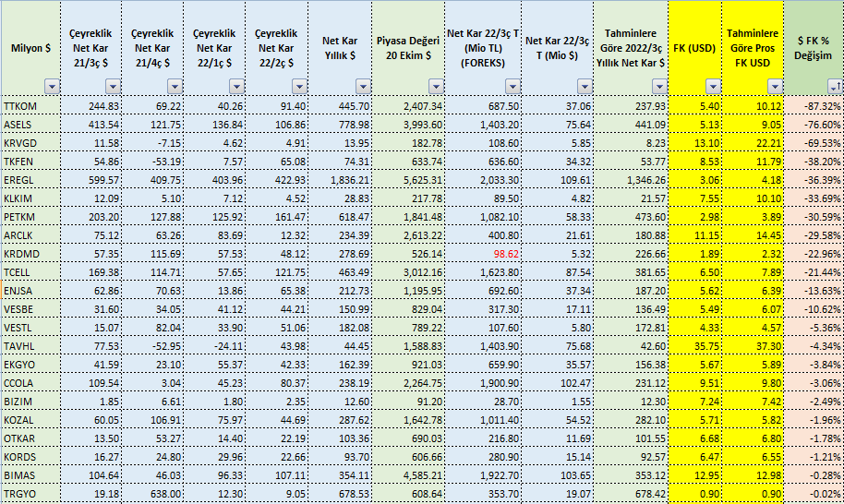This screenshot has height=504, width=844.
Task: Open filter dropdown for Tahminlere Göre Pros FK USD
Action: (x=775, y=86)
